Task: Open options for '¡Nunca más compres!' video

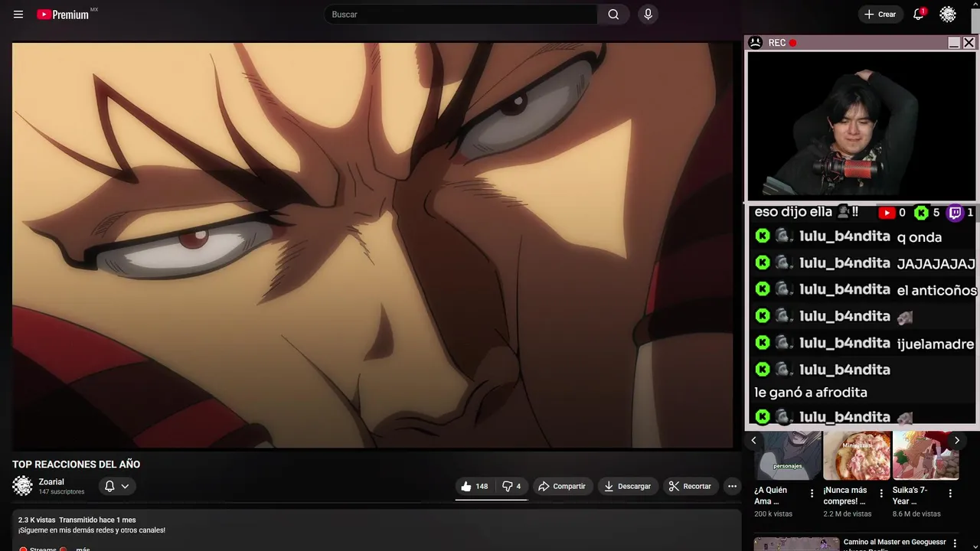Action: pos(881,494)
